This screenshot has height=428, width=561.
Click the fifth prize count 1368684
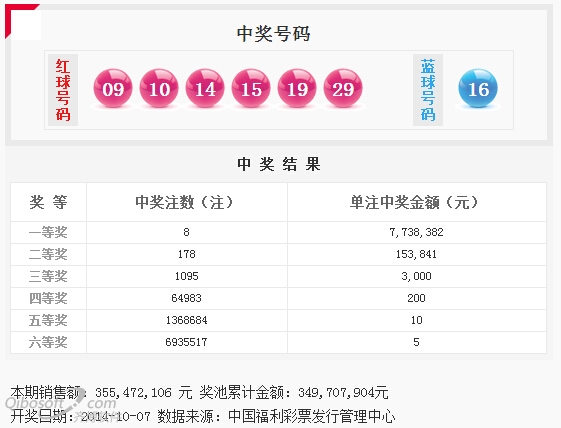click(186, 320)
